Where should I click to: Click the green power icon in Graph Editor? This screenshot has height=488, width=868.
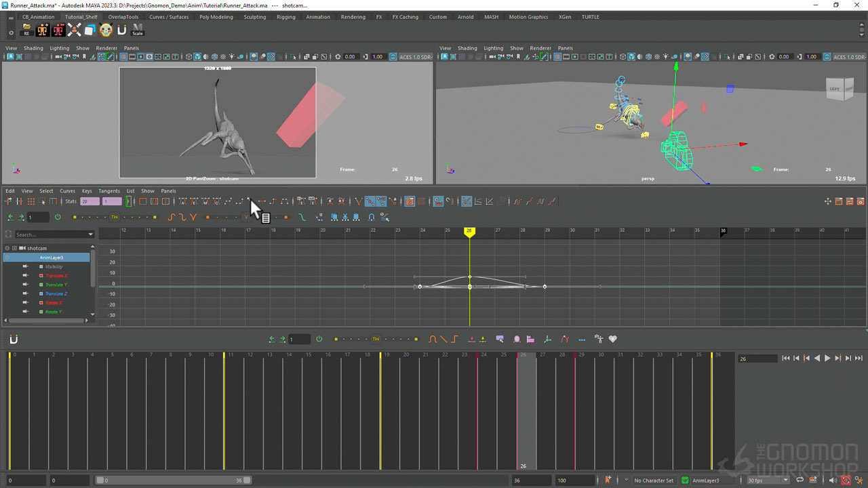pyautogui.click(x=58, y=217)
